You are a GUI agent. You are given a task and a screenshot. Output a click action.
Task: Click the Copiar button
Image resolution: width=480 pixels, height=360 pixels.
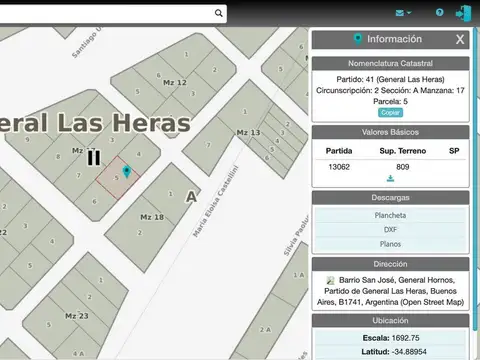coord(390,113)
